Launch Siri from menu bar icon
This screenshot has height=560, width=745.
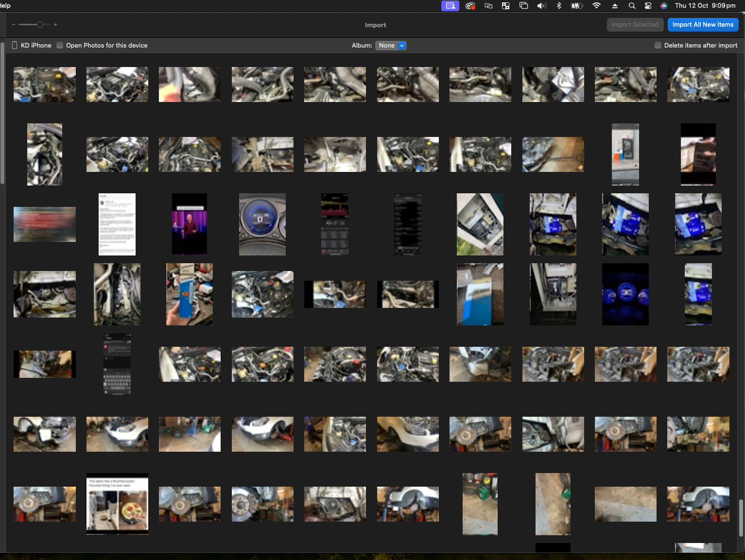click(x=664, y=6)
